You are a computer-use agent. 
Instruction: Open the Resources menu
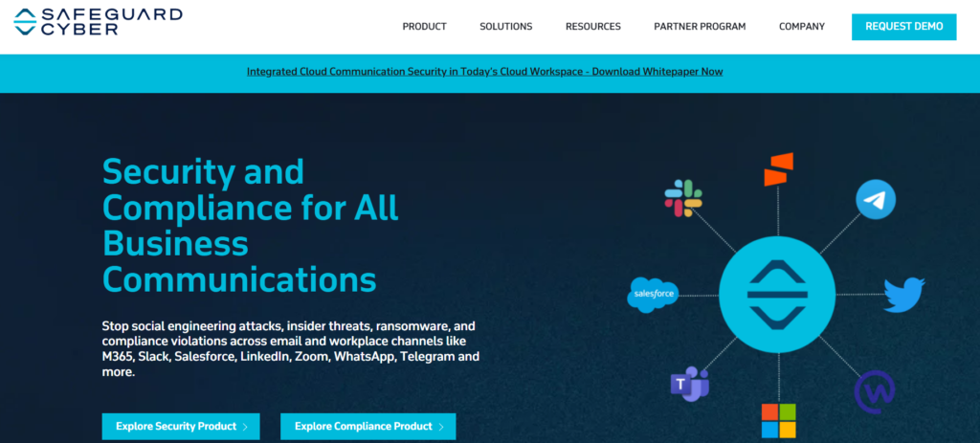[592, 27]
